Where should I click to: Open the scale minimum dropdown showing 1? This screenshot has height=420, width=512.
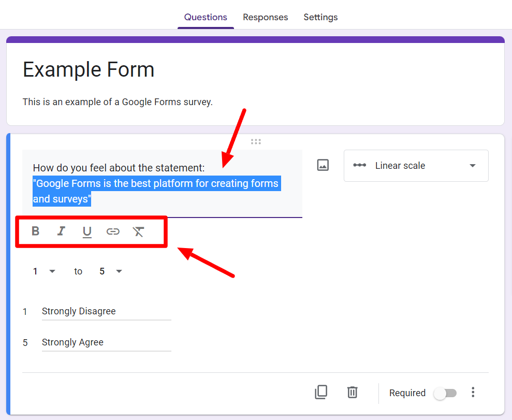click(x=44, y=271)
